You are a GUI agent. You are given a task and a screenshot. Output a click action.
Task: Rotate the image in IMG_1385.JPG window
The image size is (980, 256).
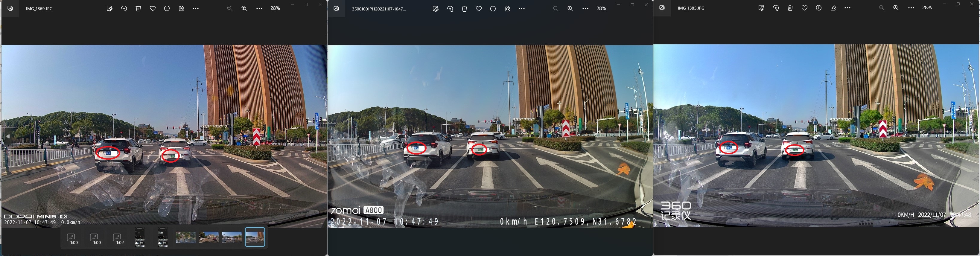click(x=776, y=7)
